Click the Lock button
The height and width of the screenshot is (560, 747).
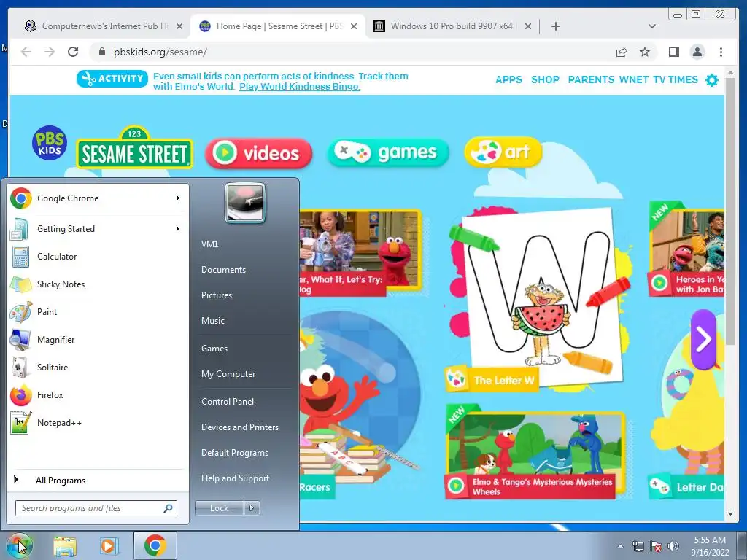[219, 508]
